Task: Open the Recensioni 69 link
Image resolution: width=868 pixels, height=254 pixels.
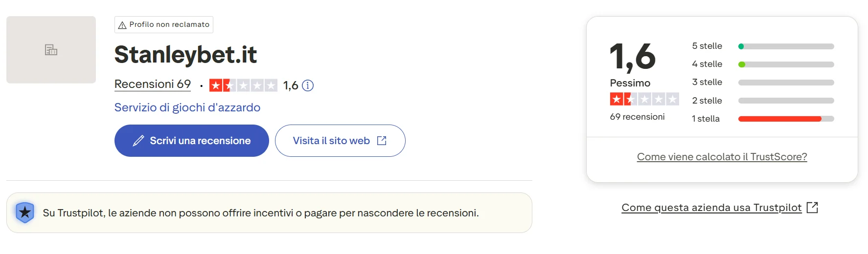Action: tap(153, 84)
